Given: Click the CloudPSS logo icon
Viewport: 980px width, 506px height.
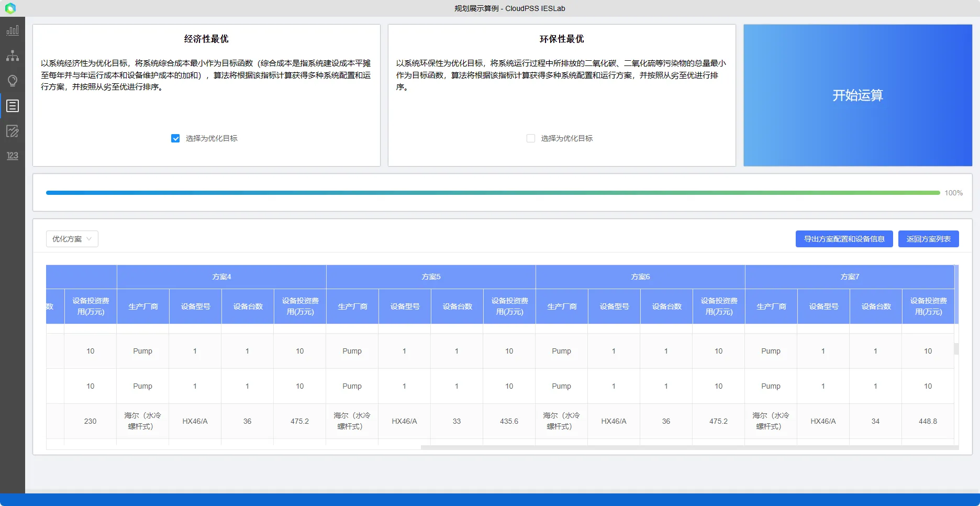Looking at the screenshot, I should pyautogui.click(x=10, y=8).
